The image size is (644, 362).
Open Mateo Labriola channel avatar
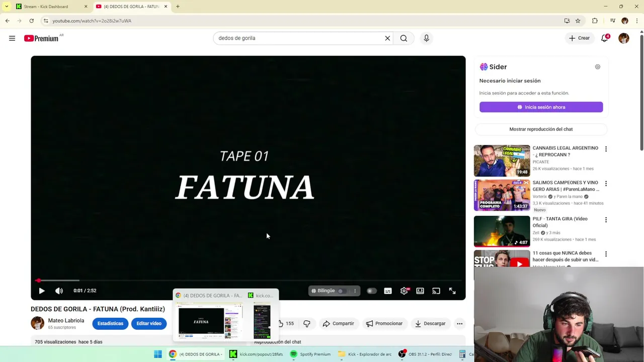click(x=38, y=323)
